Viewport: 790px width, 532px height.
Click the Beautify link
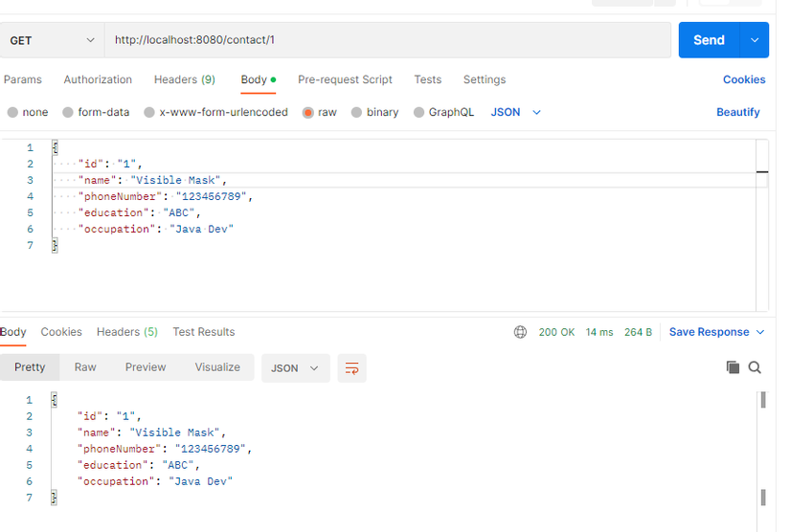(x=737, y=112)
